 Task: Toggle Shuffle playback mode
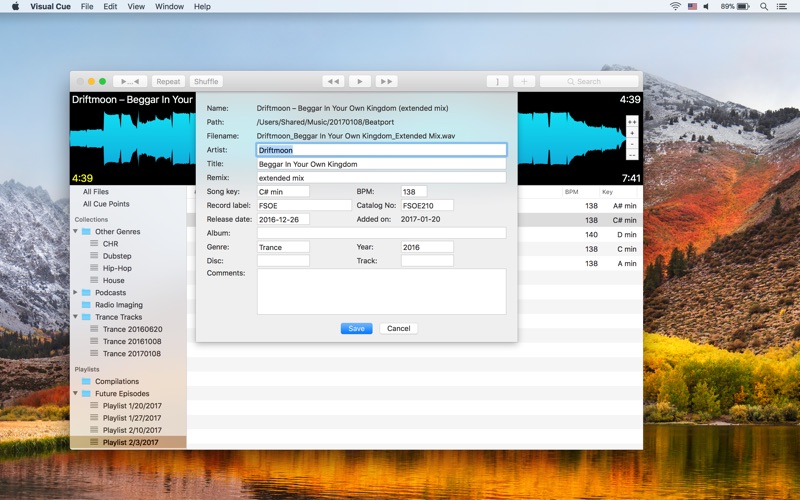pyautogui.click(x=205, y=81)
